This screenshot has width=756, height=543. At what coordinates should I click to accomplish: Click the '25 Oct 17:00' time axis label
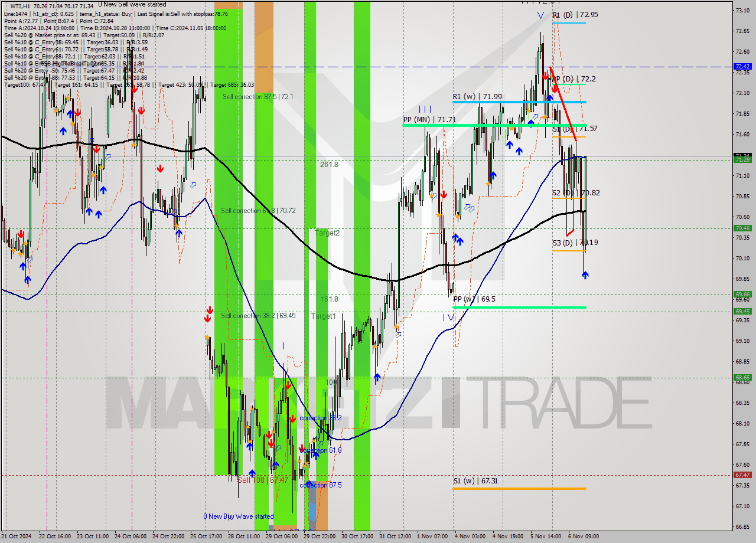207,537
